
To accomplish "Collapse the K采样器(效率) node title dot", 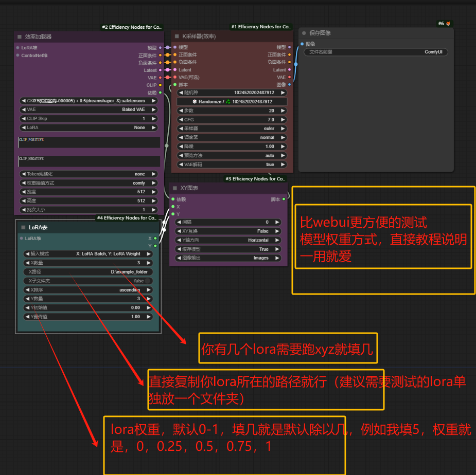I will coord(177,36).
